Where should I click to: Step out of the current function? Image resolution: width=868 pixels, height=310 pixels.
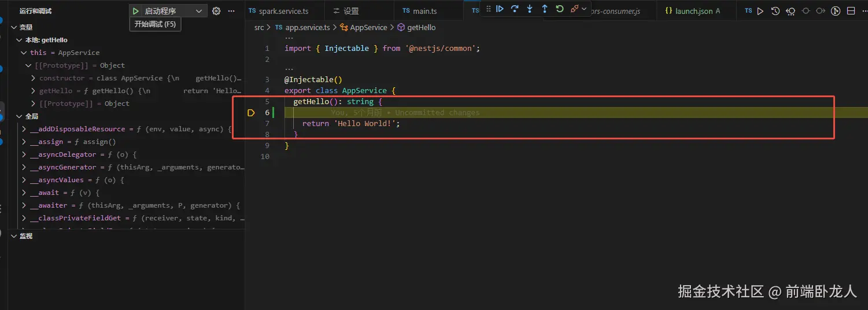(545, 9)
